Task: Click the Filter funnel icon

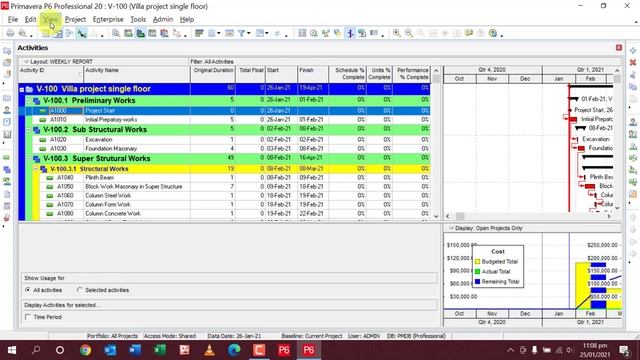Action: click(x=241, y=33)
